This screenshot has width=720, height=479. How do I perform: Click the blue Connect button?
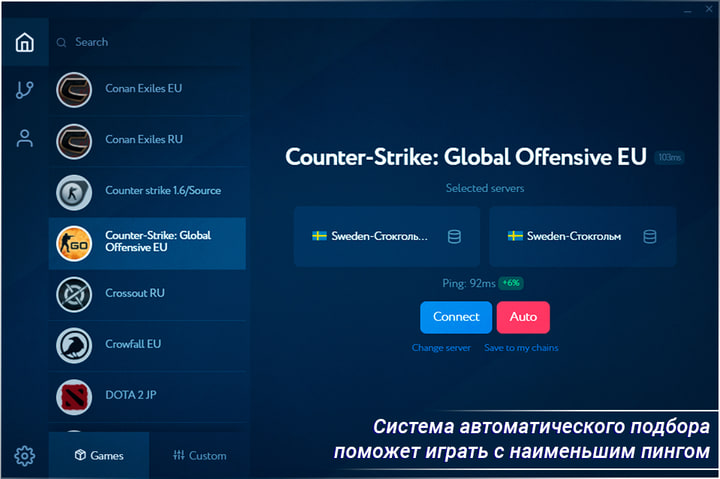click(456, 317)
